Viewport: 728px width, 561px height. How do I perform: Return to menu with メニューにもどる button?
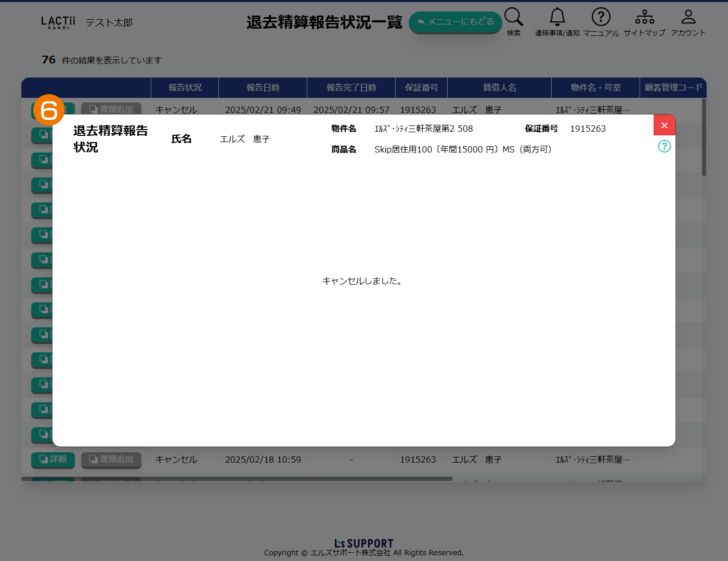(x=455, y=22)
